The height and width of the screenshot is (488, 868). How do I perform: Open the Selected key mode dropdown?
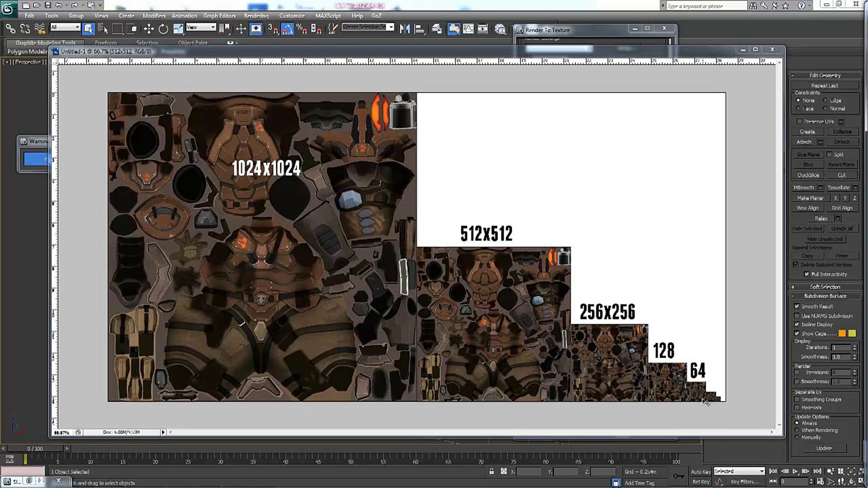pyautogui.click(x=739, y=471)
